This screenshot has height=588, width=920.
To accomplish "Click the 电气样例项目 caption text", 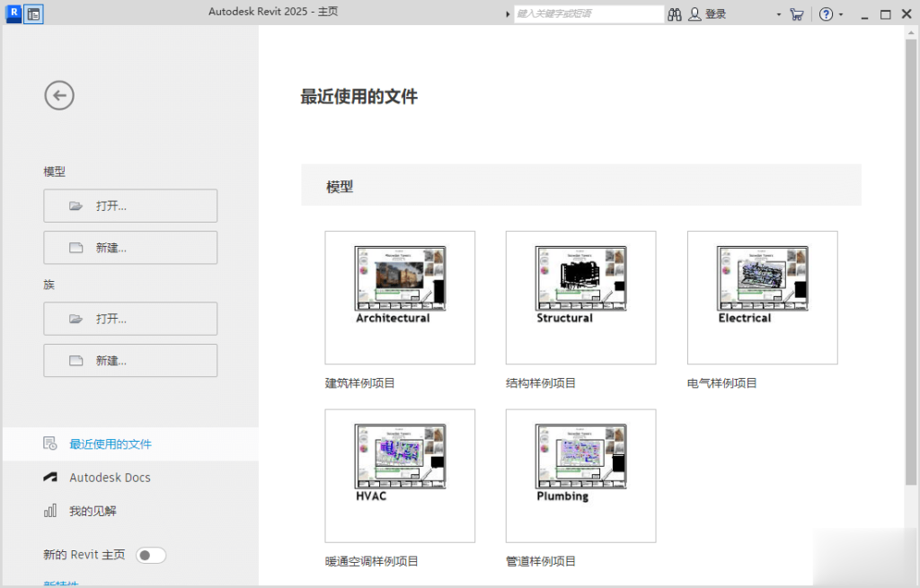I will [x=721, y=383].
